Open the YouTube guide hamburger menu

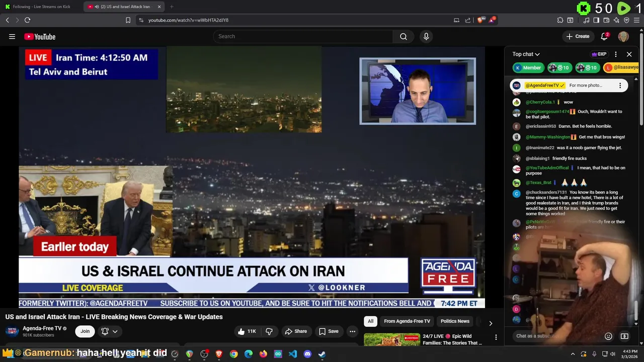[12, 36]
